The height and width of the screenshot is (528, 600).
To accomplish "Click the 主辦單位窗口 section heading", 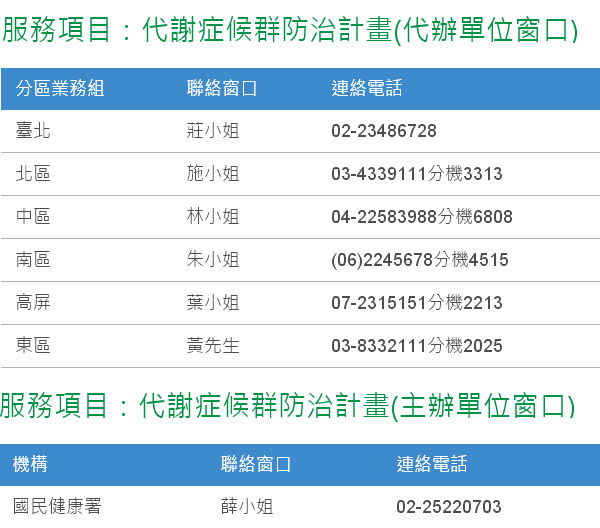I will point(288,406).
